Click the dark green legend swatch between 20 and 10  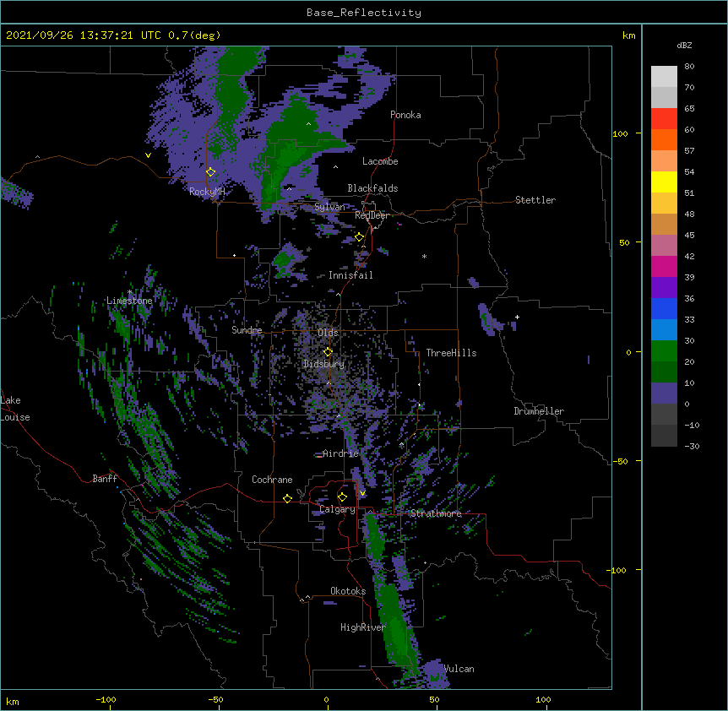coord(664,372)
